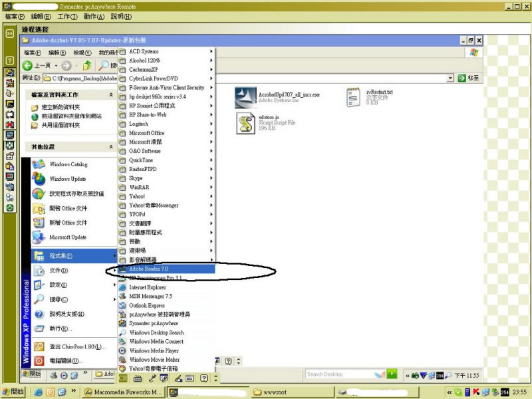This screenshot has height=399, width=532.
Task: Click the Back arrow in the Explorer toolbar
Action: tap(27, 65)
